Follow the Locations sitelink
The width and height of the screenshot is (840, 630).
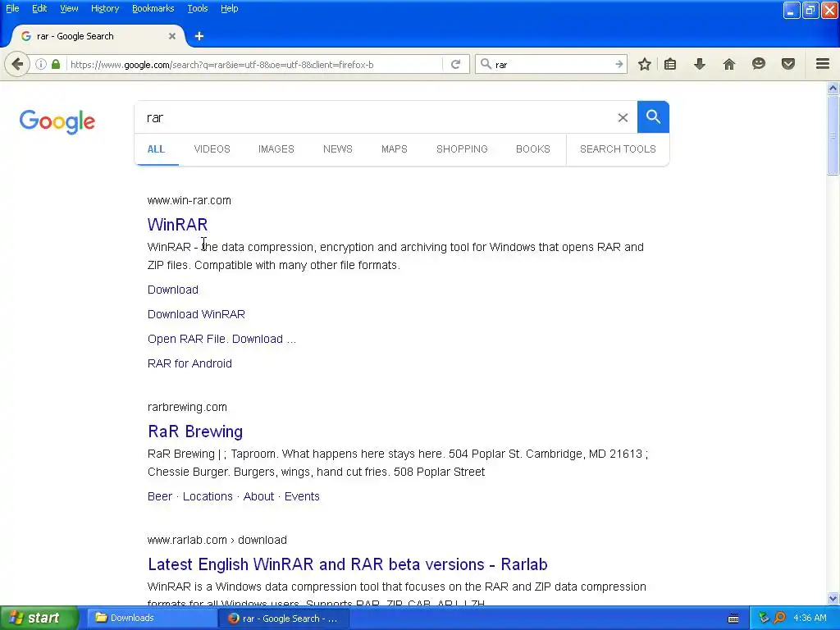[x=208, y=496]
